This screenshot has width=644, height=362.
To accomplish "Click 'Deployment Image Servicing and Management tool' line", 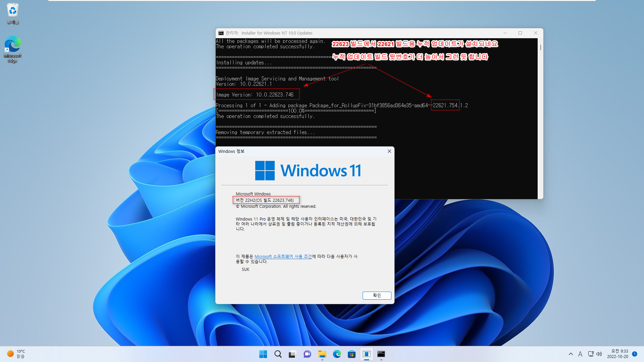I will [x=277, y=79].
